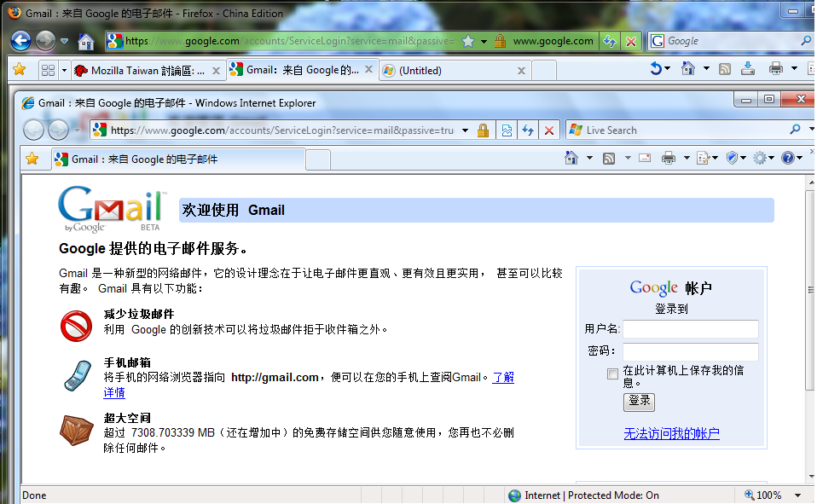Viewport: 817px width, 504px height.
Task: Click the 用户名 username field
Action: click(x=691, y=329)
